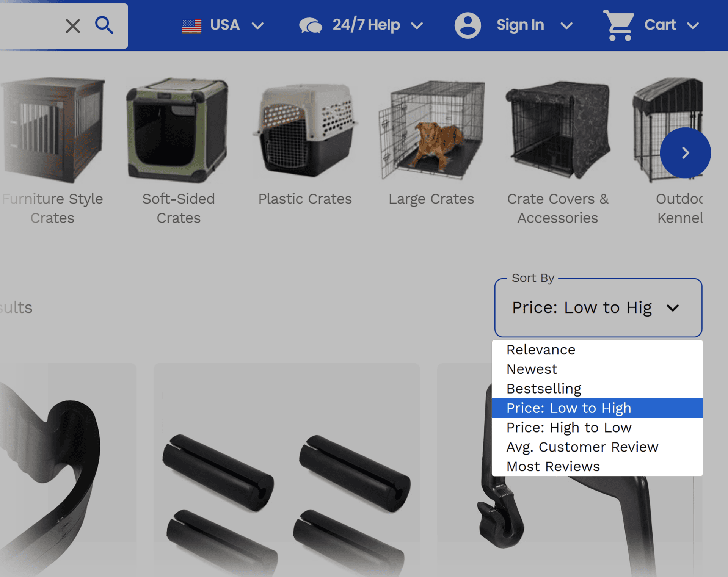Open the Large Crates category thumbnail

[431, 130]
